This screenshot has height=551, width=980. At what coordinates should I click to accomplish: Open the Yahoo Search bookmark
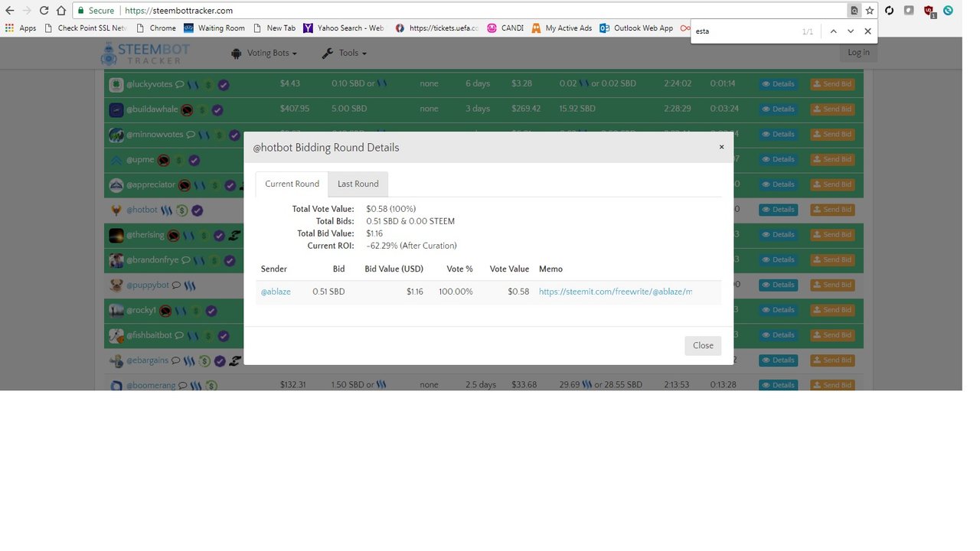[x=344, y=28]
